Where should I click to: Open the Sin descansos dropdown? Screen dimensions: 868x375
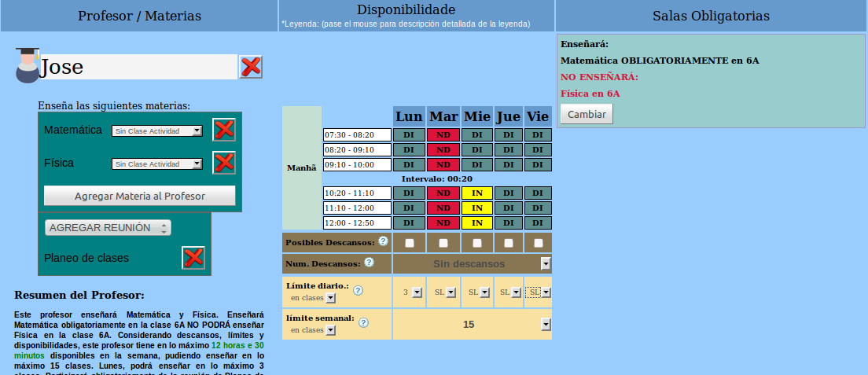click(x=472, y=263)
